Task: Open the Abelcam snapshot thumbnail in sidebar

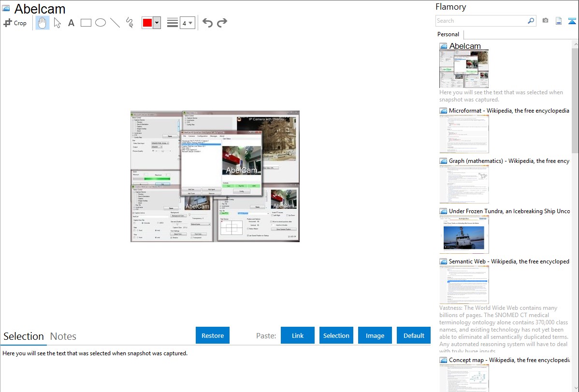Action: (464, 69)
